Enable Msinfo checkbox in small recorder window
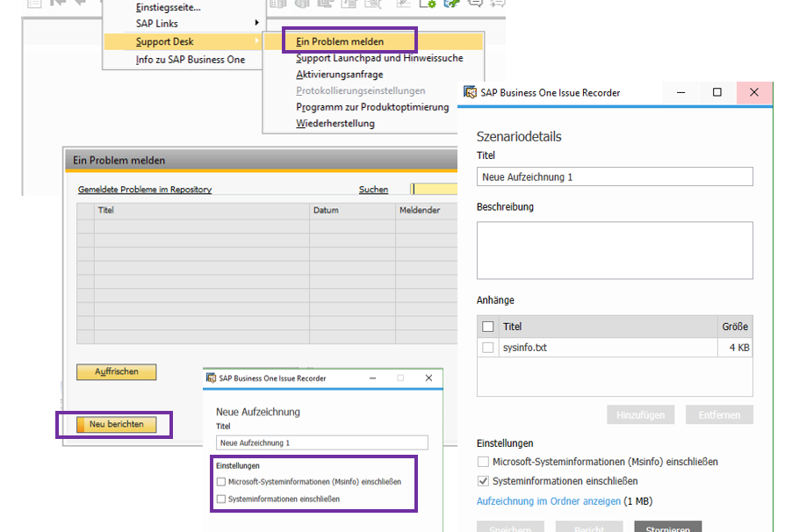 (x=221, y=482)
